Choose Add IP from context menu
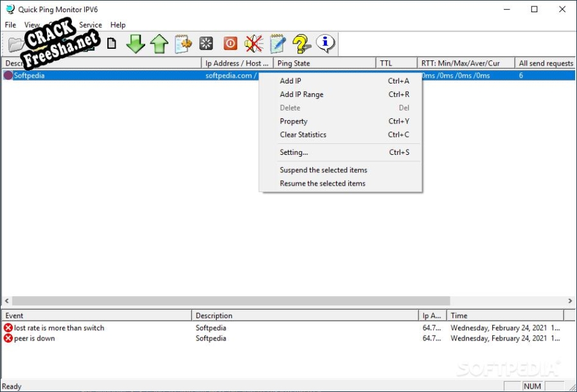This screenshot has height=392, width=577. (x=290, y=81)
